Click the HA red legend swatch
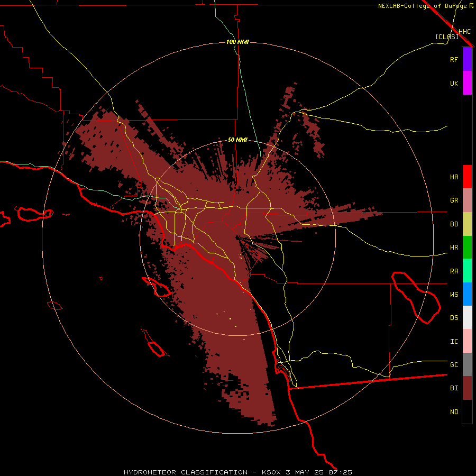Screen dimensions: 476x476 [x=467, y=177]
